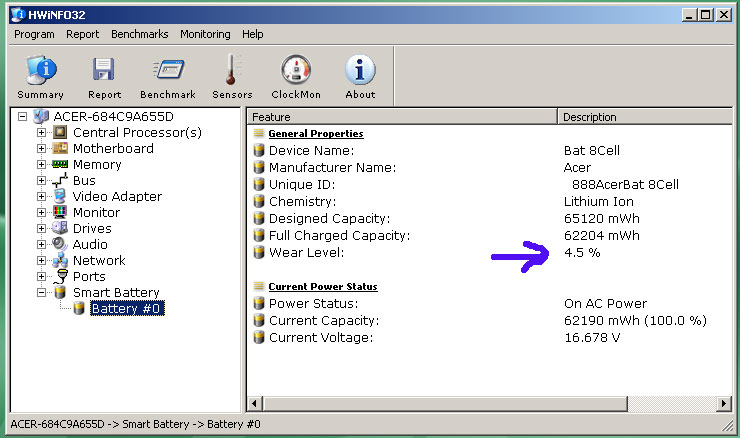740x438 pixels.
Task: Click the battery icon beside Current Voltage
Action: pyautogui.click(x=259, y=337)
